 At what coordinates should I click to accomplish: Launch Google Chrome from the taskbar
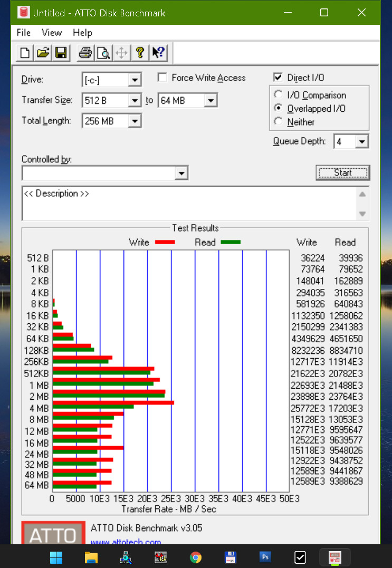pyautogui.click(x=196, y=557)
